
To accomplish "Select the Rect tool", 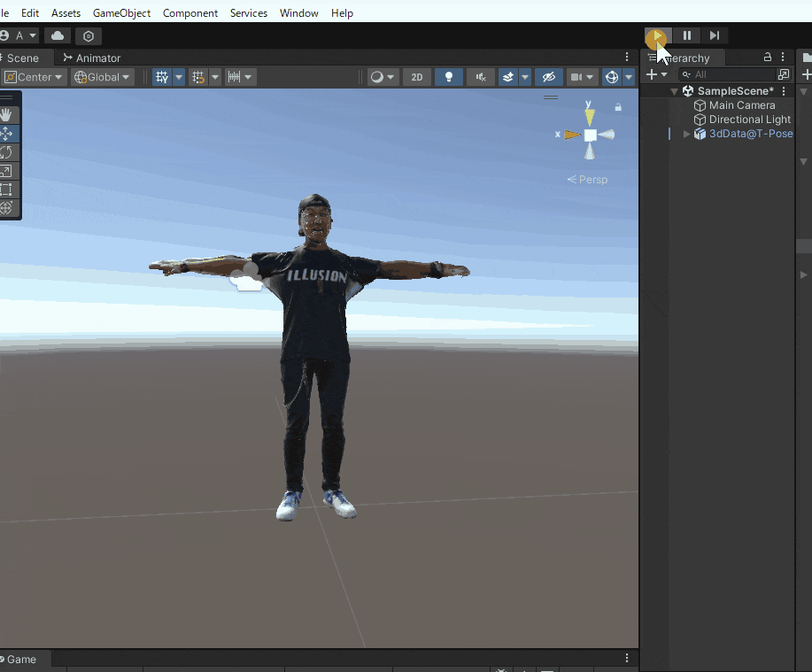I will coord(7,189).
